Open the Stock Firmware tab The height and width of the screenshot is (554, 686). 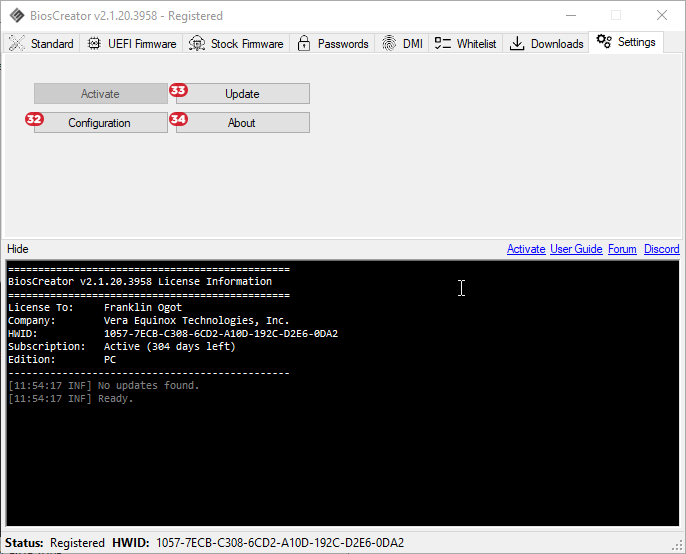(236, 43)
